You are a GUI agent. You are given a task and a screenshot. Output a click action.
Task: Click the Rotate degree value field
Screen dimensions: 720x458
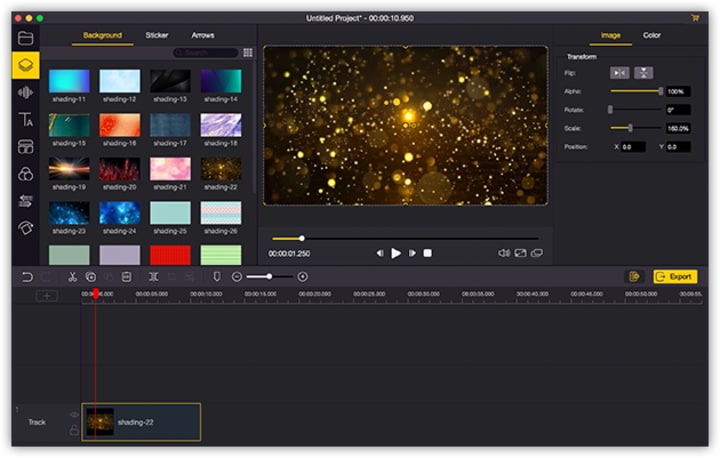[x=678, y=110]
